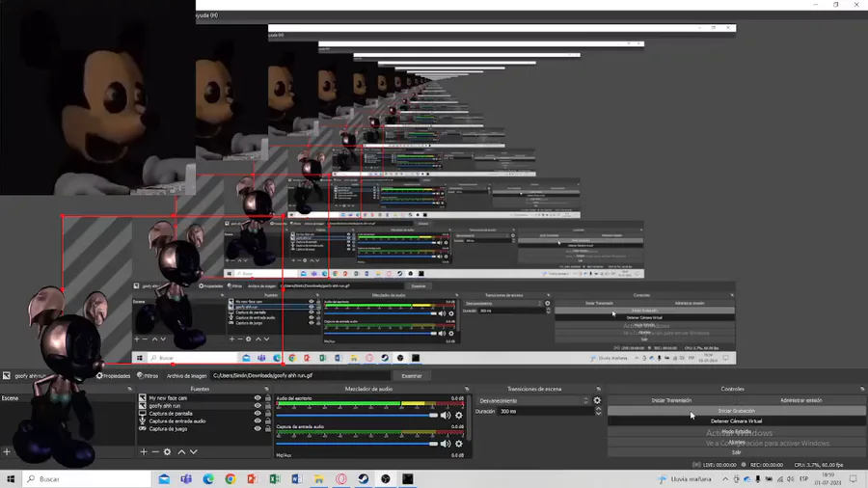
Task: Toggle lock for 'My new face cam' source
Action: point(268,397)
